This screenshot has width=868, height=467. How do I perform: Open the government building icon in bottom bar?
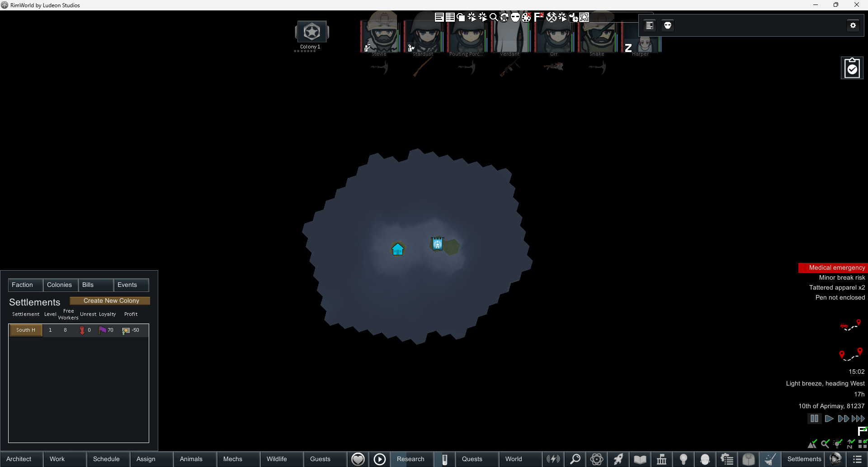click(662, 459)
